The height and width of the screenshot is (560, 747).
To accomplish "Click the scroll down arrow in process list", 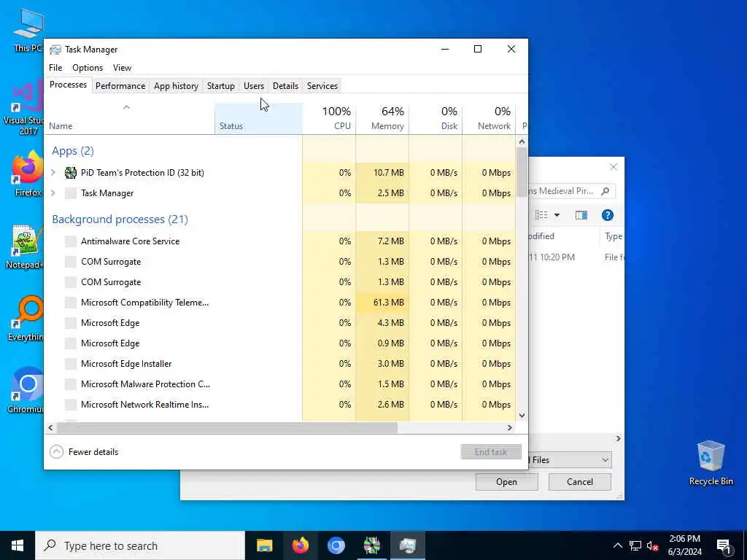I will [x=522, y=415].
